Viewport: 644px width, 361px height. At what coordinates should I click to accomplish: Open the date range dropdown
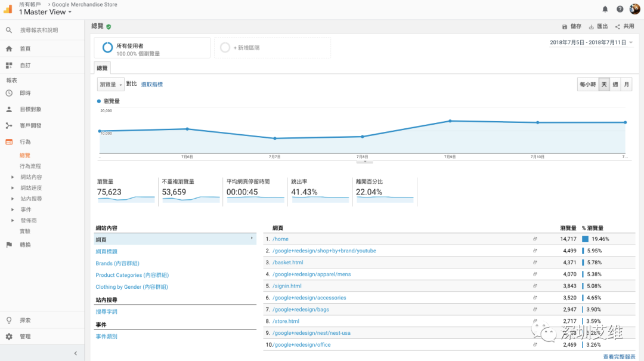[x=591, y=42]
